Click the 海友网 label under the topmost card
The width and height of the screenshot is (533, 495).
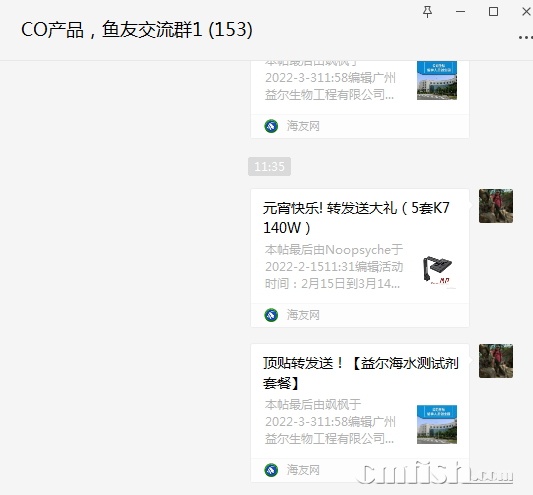pos(303,126)
